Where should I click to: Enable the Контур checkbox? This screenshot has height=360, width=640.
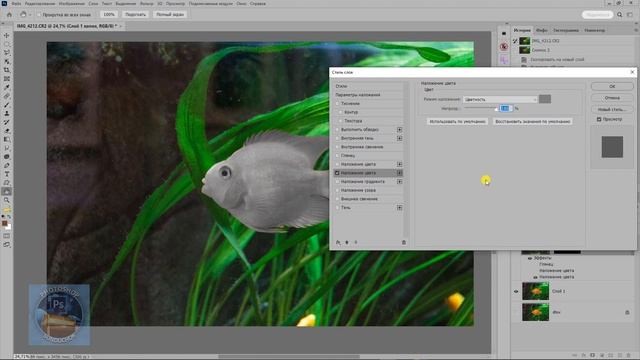coord(340,112)
